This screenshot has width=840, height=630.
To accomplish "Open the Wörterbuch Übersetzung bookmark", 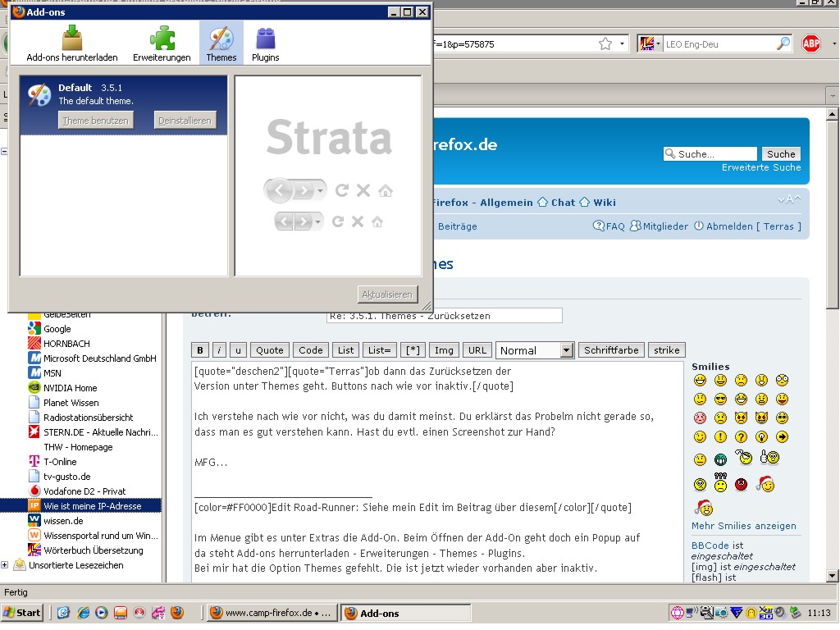I will [94, 550].
